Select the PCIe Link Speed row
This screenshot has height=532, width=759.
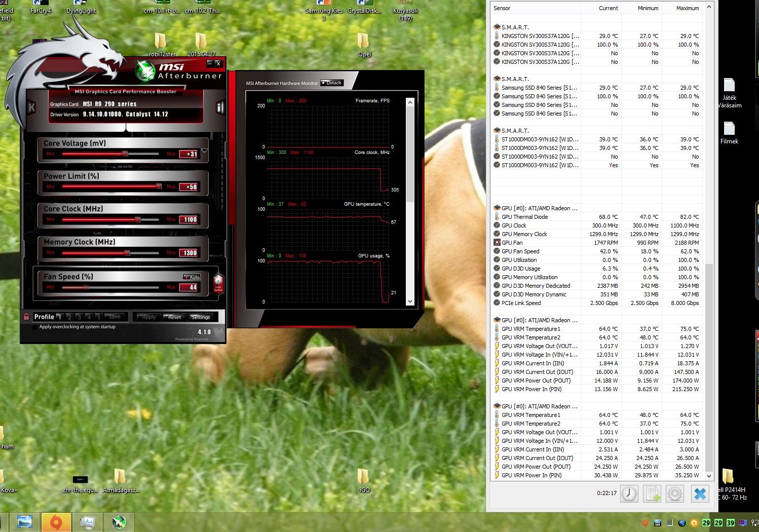(597, 303)
